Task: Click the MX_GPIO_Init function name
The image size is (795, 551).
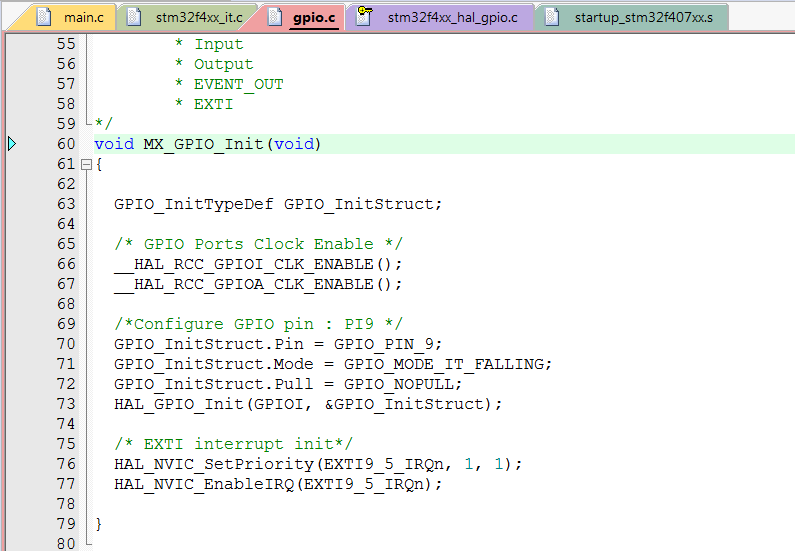Action: [x=204, y=144]
